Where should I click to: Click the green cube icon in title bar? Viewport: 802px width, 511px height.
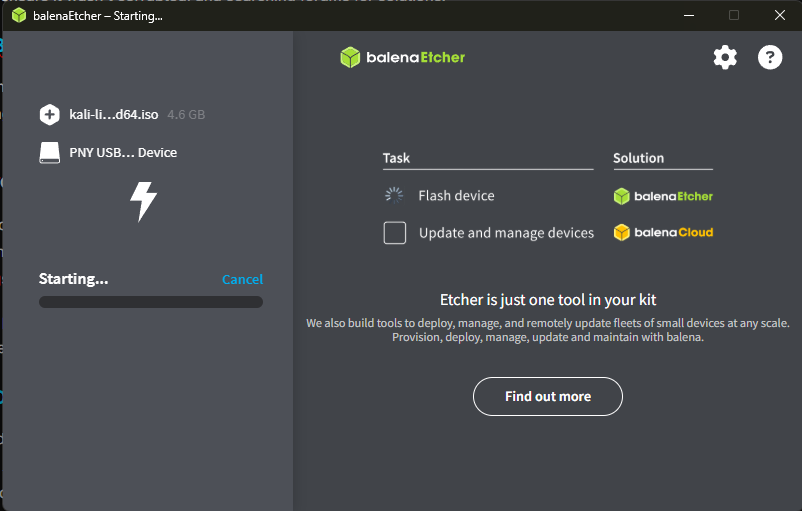pos(19,16)
